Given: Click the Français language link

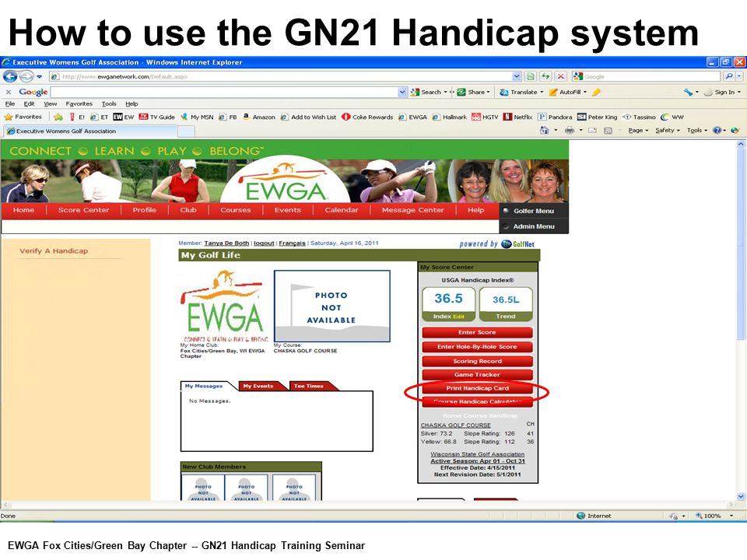Looking at the screenshot, I should point(292,243).
